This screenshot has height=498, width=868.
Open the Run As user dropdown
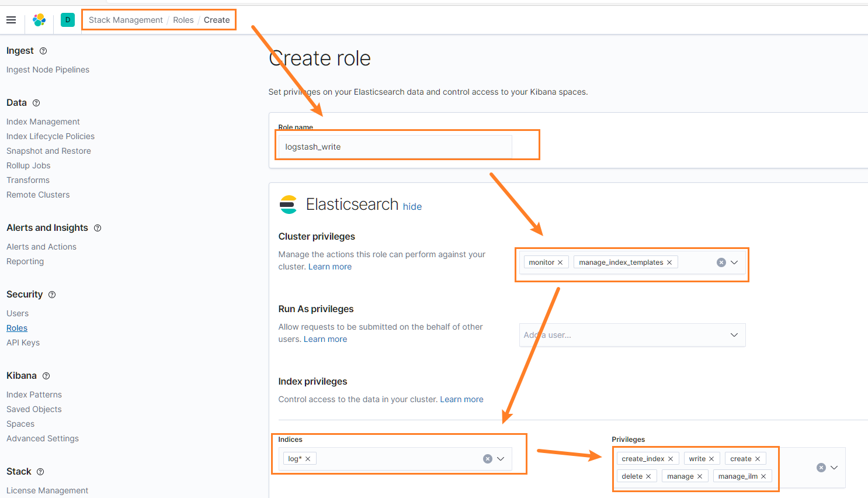[734, 335]
